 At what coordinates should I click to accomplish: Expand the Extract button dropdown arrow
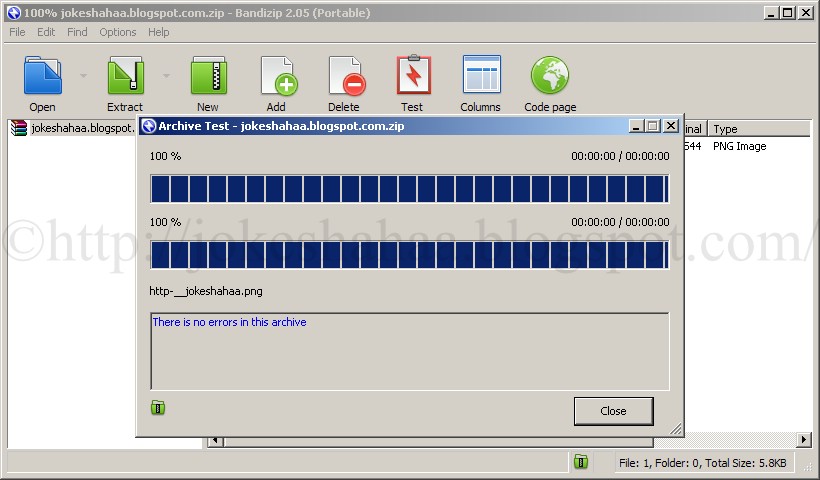166,76
